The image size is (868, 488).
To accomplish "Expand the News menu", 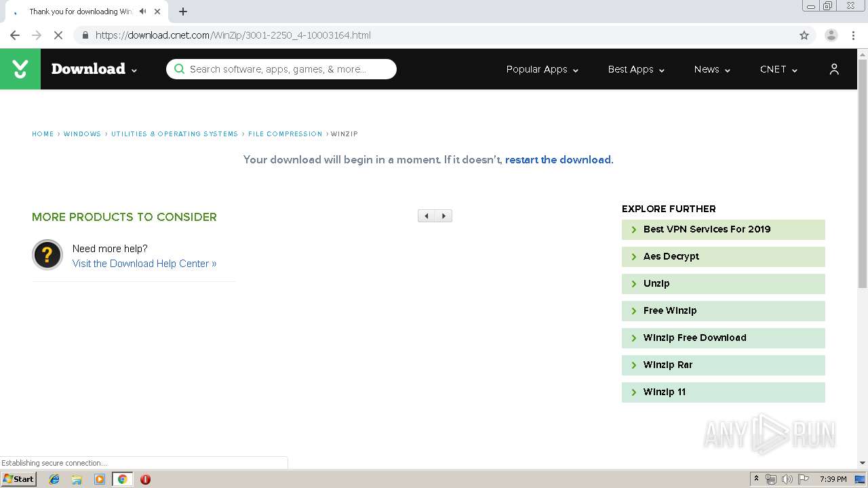I will tap(712, 69).
